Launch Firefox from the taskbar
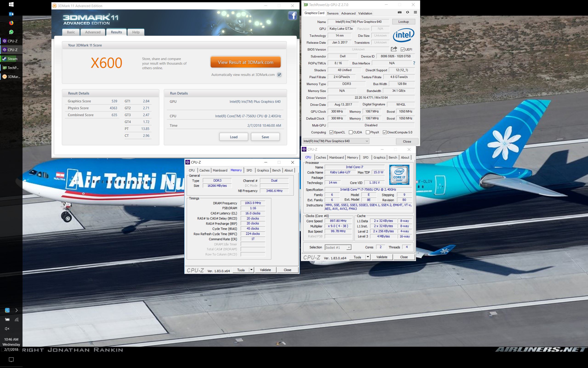 [11, 23]
